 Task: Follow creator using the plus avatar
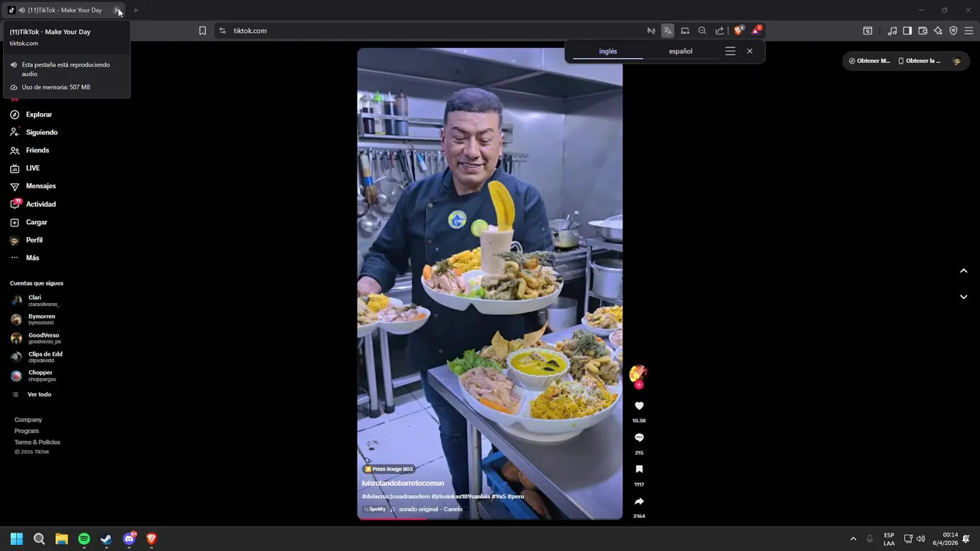coord(639,385)
